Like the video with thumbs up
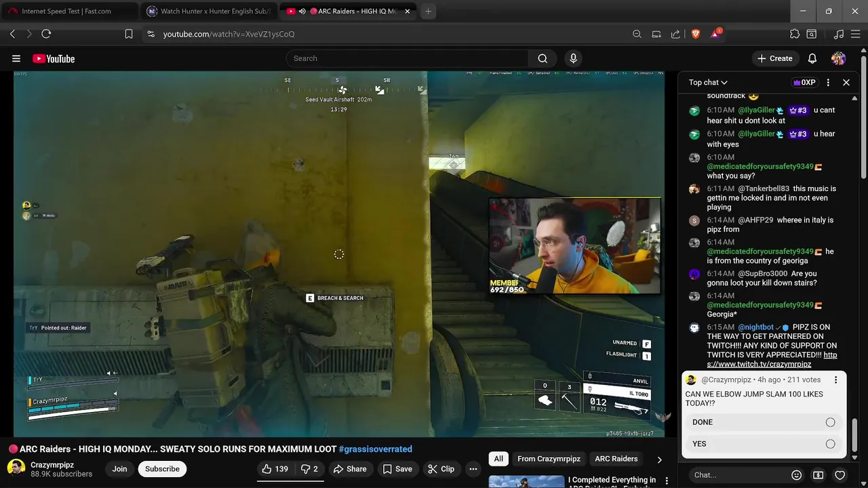868x488 pixels. 275,469
